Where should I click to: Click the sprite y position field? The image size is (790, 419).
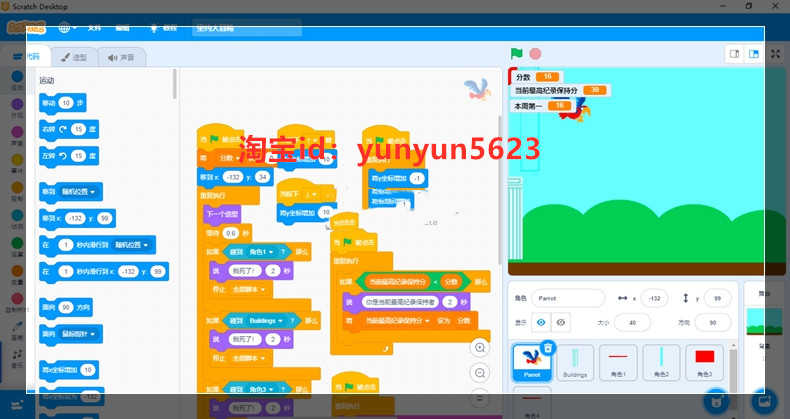717,298
